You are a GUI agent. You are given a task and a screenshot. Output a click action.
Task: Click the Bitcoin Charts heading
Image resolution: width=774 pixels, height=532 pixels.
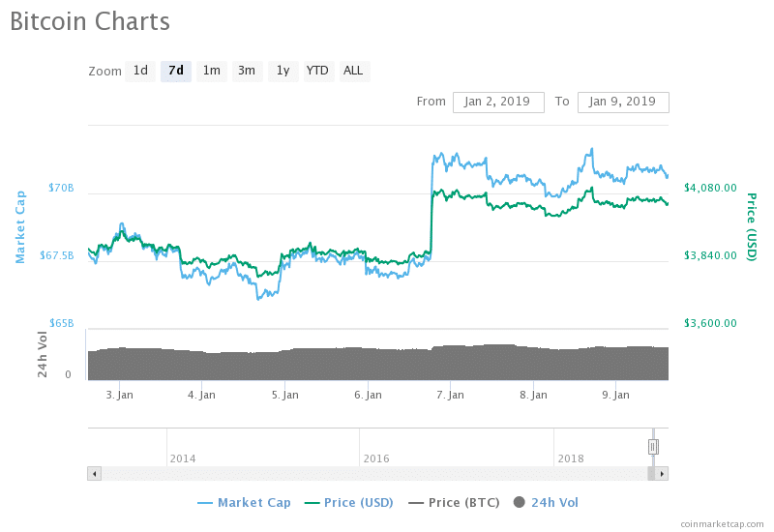coord(90,21)
